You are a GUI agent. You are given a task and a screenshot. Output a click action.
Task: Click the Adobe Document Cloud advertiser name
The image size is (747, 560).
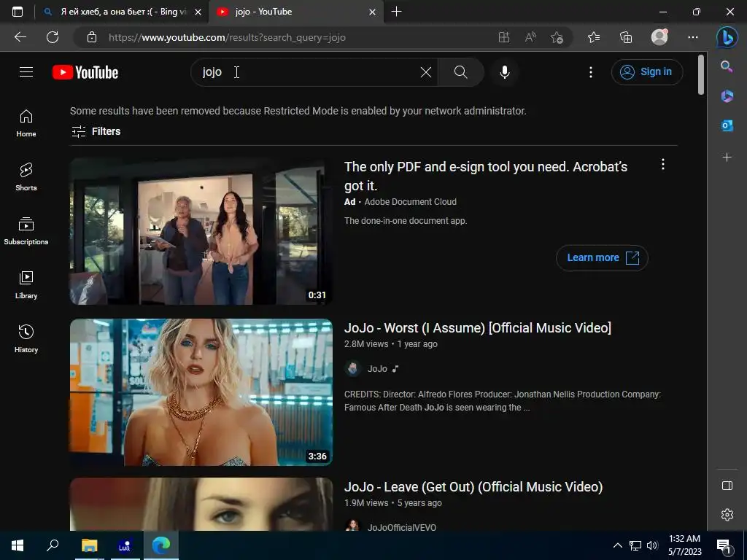410,202
